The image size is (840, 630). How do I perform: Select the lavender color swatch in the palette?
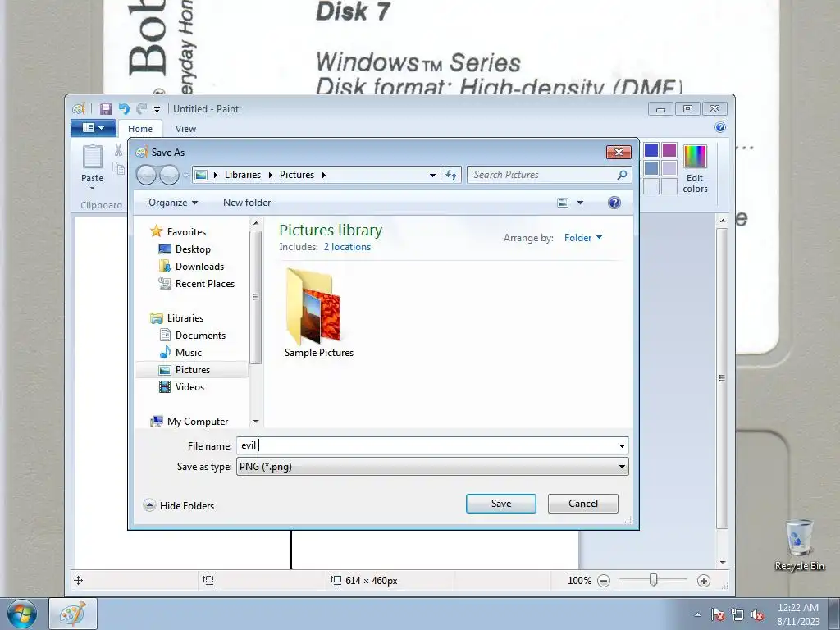[669, 168]
